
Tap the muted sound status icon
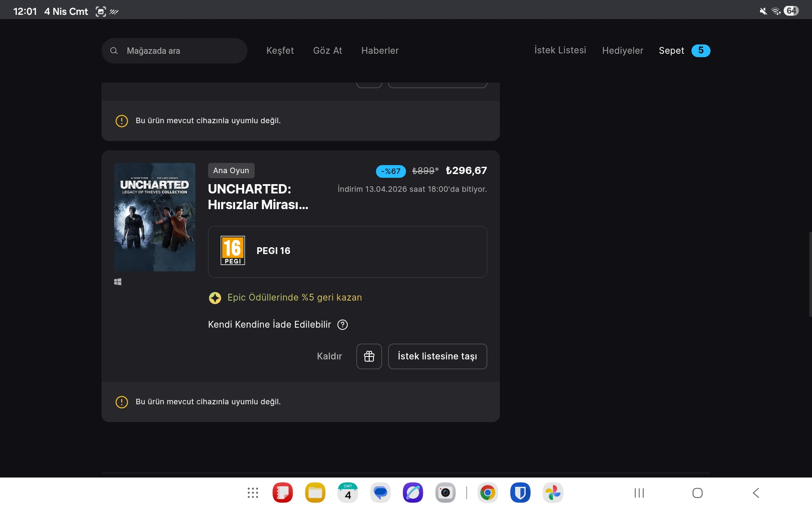point(763,11)
